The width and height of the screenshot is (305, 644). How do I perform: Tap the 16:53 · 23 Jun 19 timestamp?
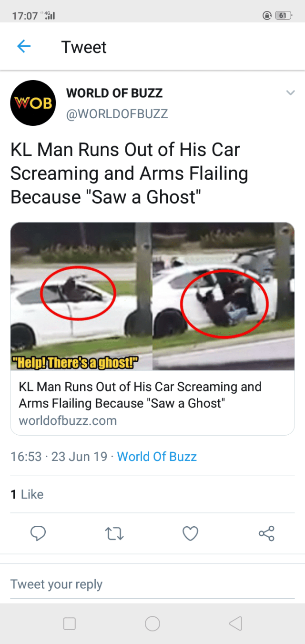pos(59,457)
